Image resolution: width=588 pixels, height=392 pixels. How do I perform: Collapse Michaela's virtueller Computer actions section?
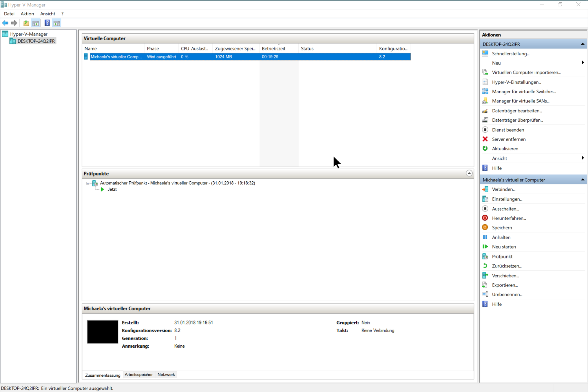click(x=582, y=180)
